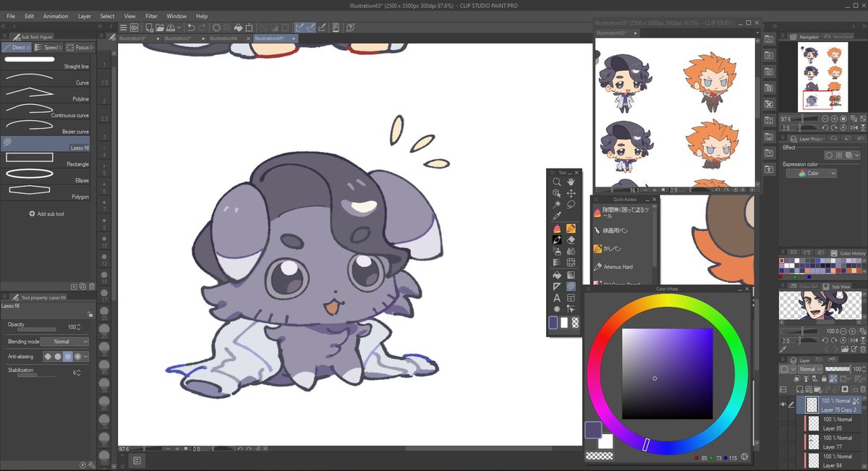
Task: Select the Eraser tool in Tool palette
Action: click(x=571, y=239)
